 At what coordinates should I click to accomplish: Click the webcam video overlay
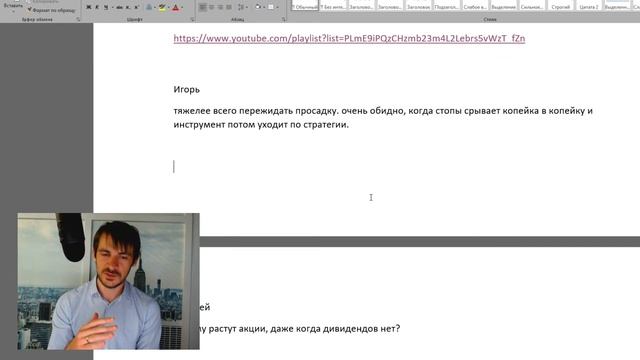point(109,281)
